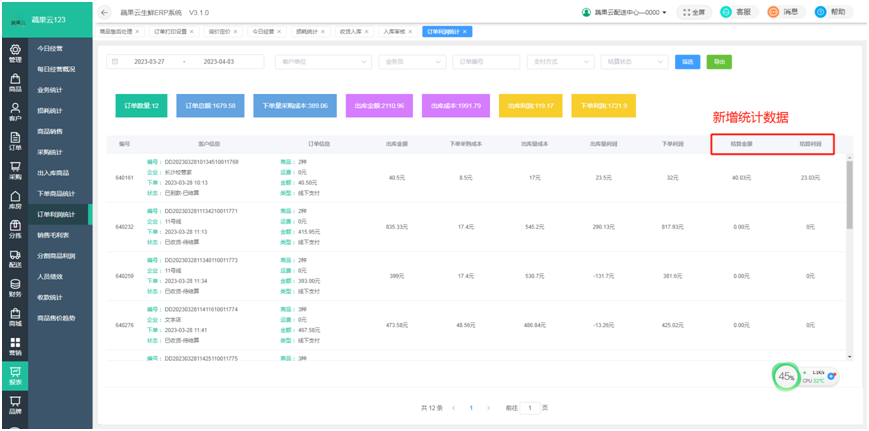Switch to the 询价定价 tab
The height and width of the screenshot is (431, 869).
[x=218, y=32]
